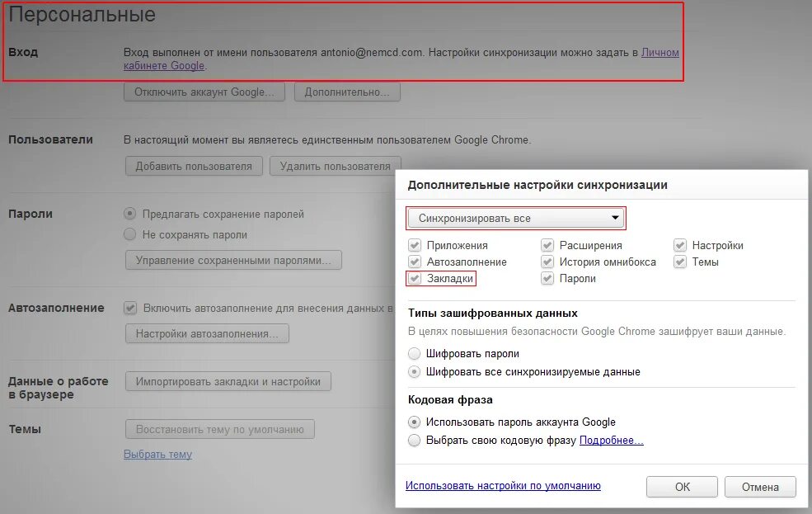Click Импортировать закладки и настройки
812x514 pixels.
click(x=227, y=381)
